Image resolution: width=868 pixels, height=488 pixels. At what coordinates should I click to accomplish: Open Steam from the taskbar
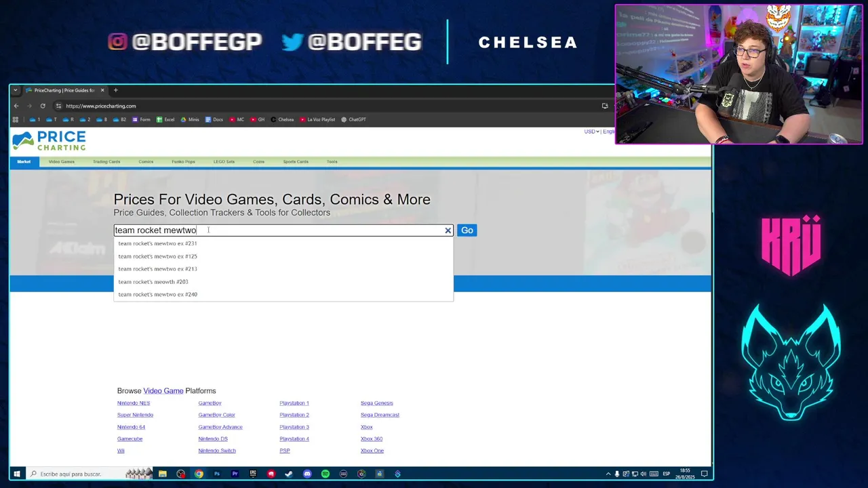[289, 474]
